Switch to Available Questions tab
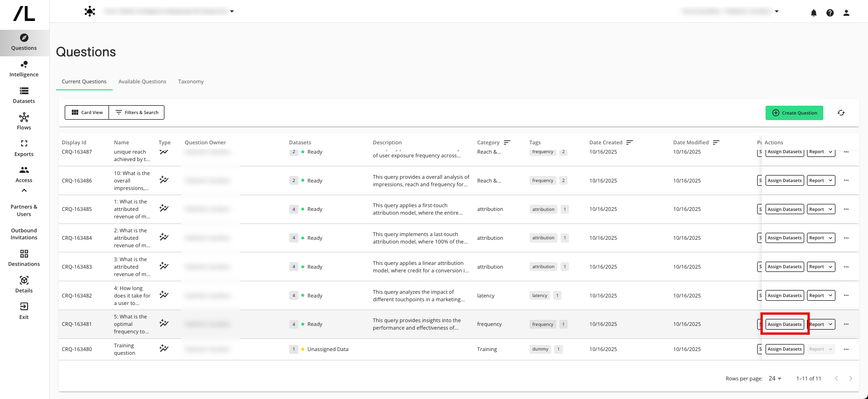868x399 pixels. [142, 81]
